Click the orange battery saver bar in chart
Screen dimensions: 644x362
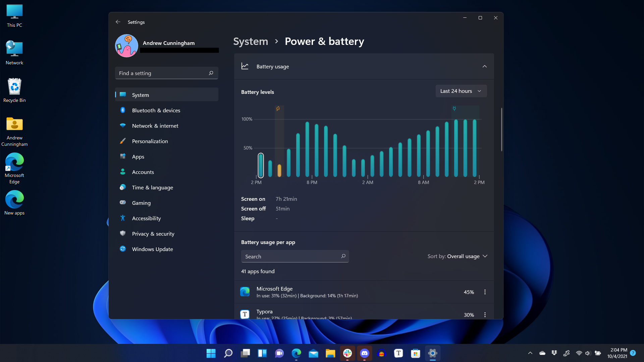point(279,171)
